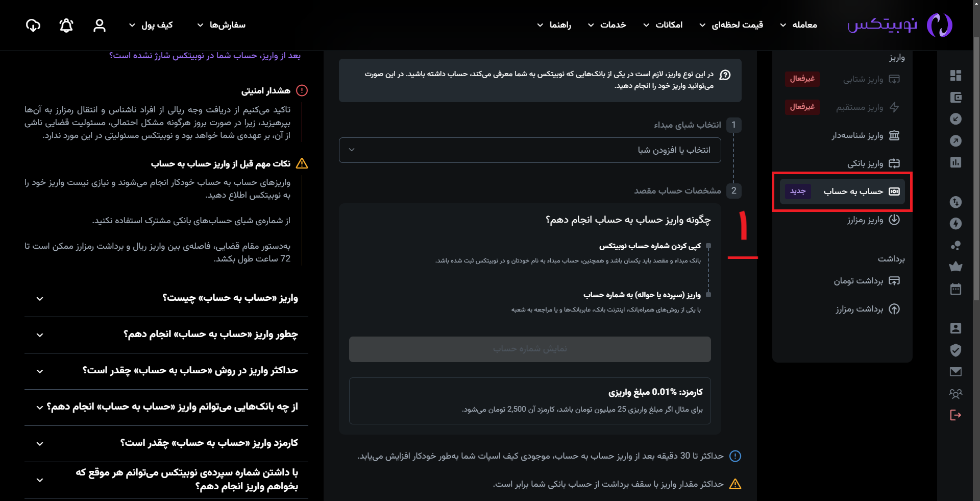Click the غیرفعال badge next to واریز شتابی

point(802,79)
